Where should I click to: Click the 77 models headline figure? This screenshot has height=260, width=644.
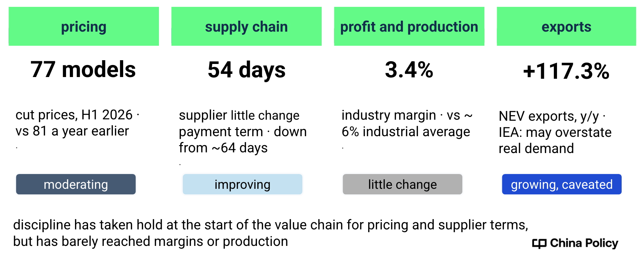(x=83, y=69)
